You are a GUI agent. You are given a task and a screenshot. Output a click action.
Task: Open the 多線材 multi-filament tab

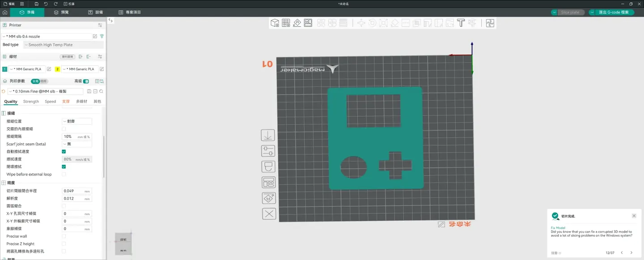[81, 102]
